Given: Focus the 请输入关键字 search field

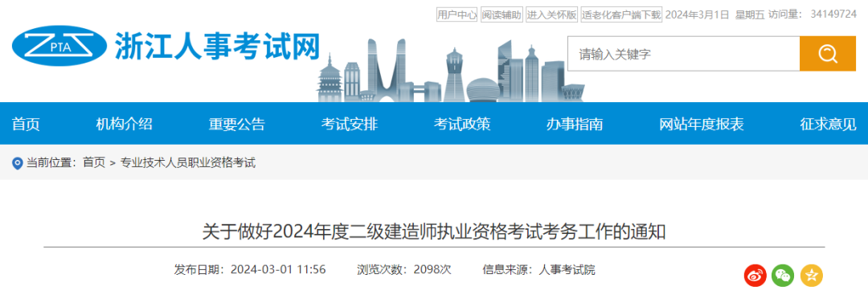Looking at the screenshot, I should (684, 54).
